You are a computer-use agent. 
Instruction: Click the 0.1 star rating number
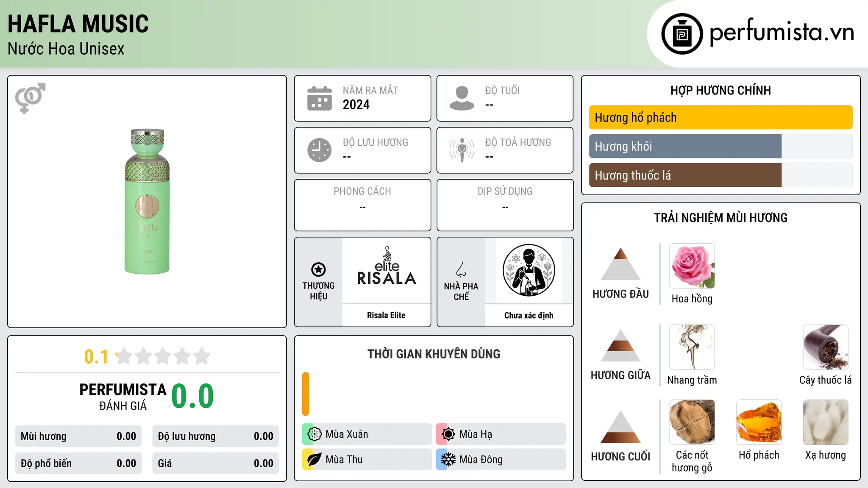(96, 357)
